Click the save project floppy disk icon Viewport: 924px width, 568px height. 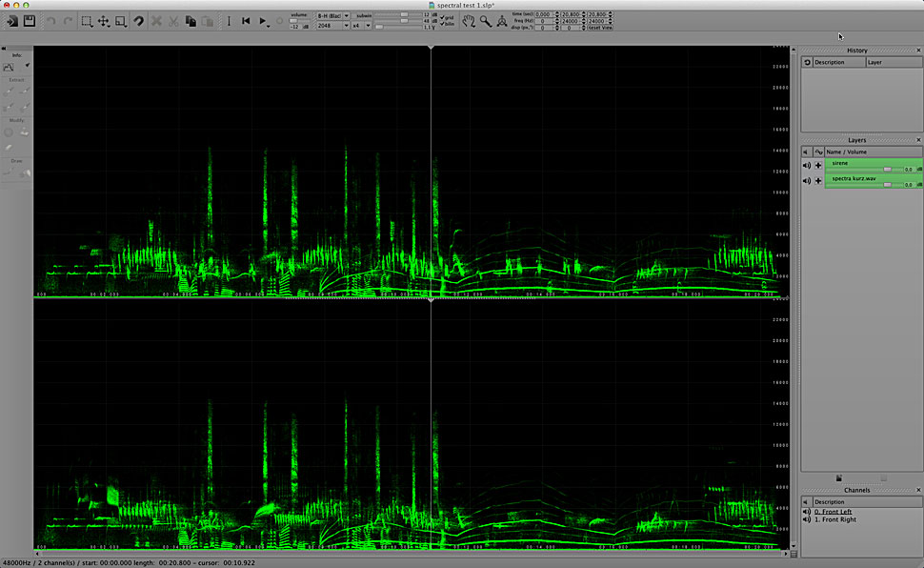30,20
